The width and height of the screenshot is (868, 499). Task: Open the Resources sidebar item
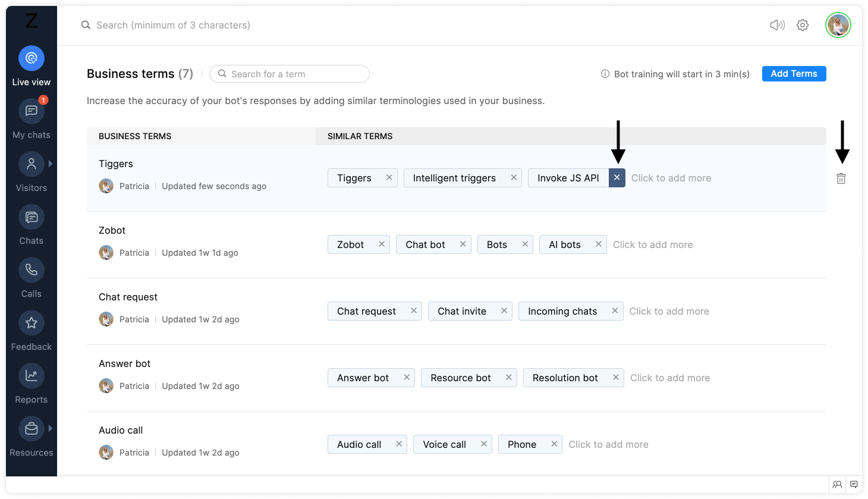click(32, 429)
